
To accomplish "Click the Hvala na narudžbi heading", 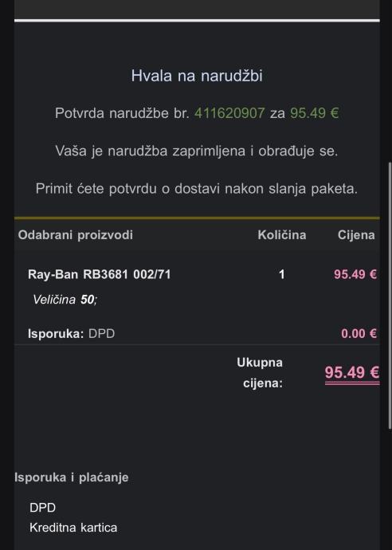I will 197,76.
